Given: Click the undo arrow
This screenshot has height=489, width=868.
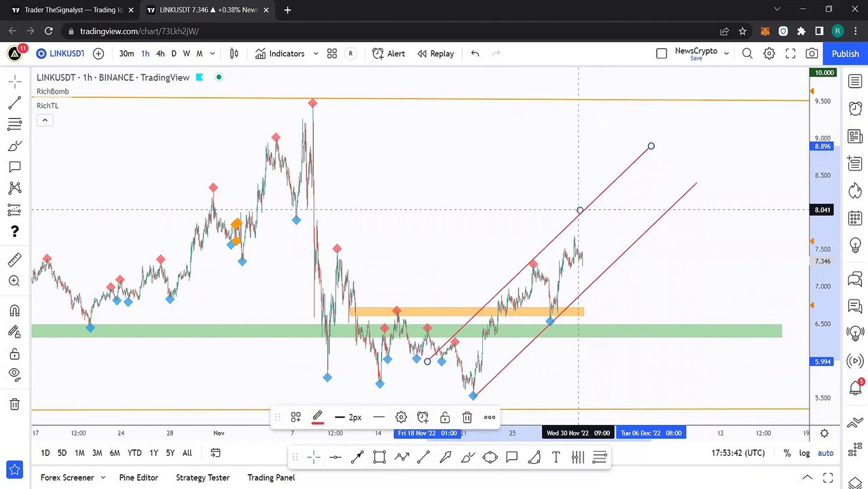Looking at the screenshot, I should [x=475, y=54].
